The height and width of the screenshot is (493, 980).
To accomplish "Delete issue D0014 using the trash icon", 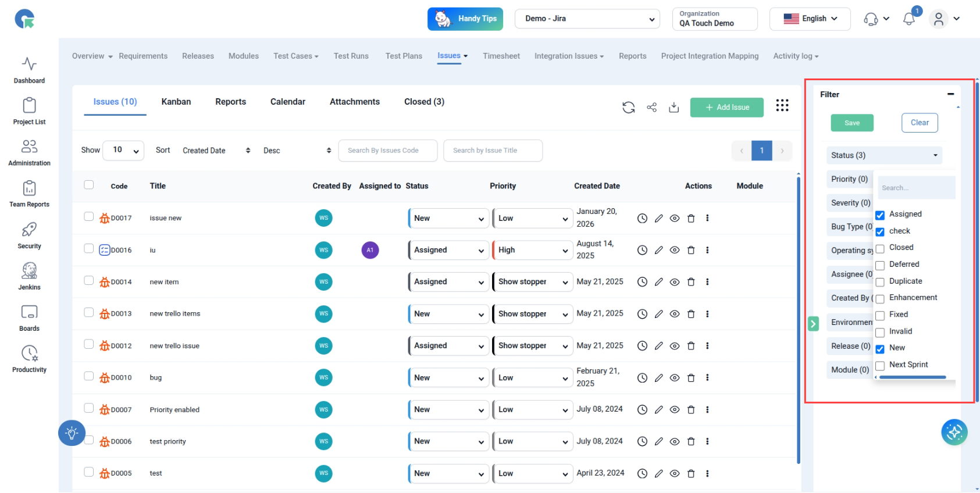I will click(691, 282).
